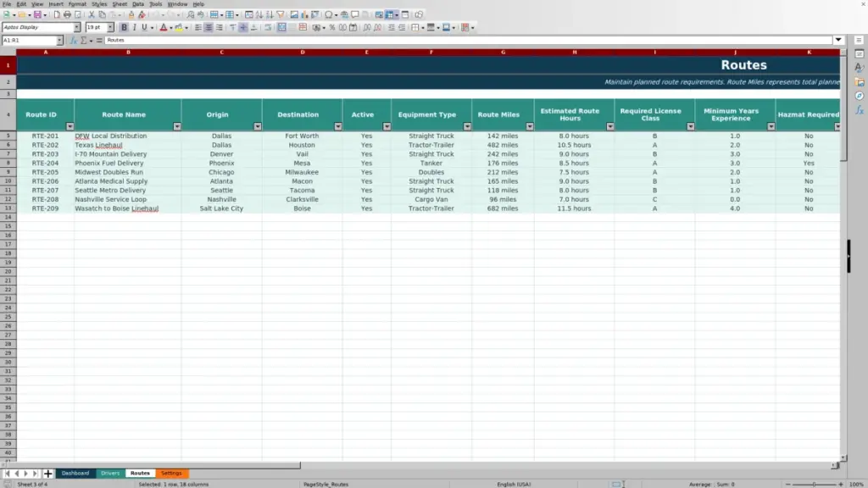The width and height of the screenshot is (868, 488).
Task: Click the scroll to first sheet button
Action: (x=7, y=474)
